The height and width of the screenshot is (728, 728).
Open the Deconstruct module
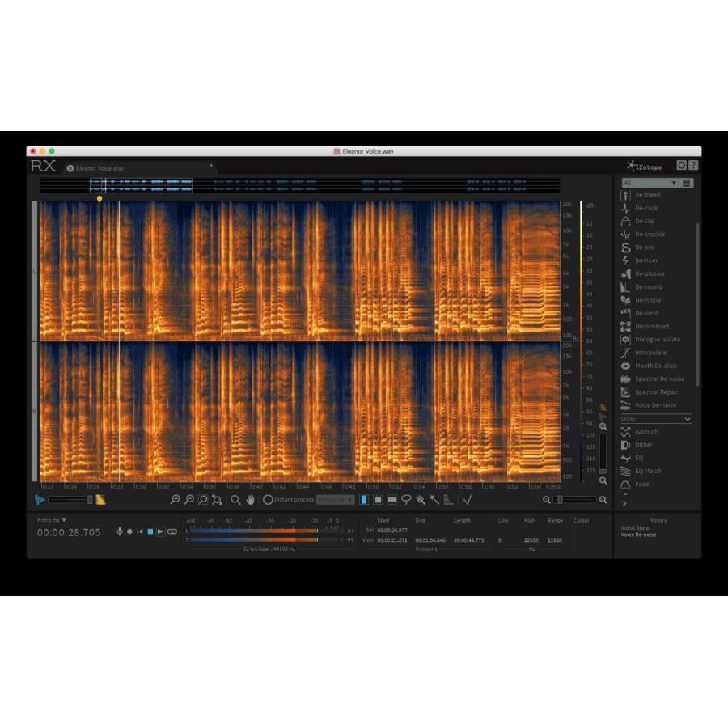pos(645,327)
